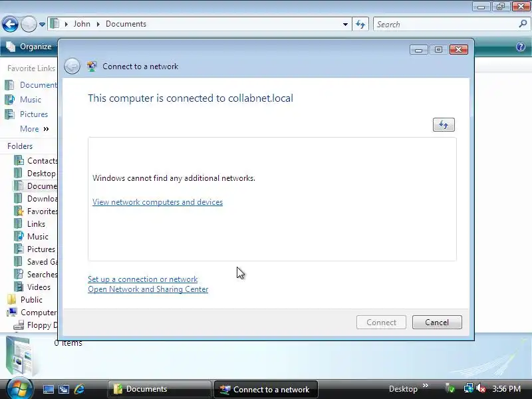Screen dimensions: 532x399
Task: Expand the Desktop toolbar chevron
Action: click(426, 386)
